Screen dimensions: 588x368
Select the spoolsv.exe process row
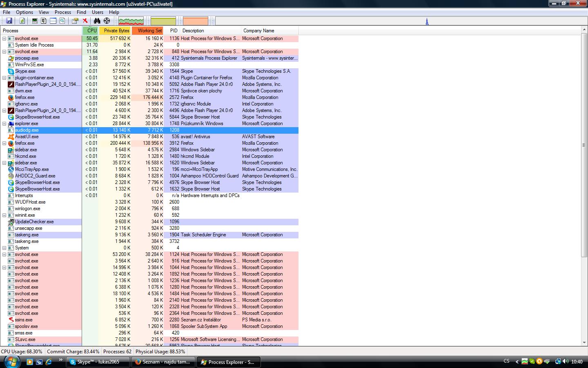(149, 326)
